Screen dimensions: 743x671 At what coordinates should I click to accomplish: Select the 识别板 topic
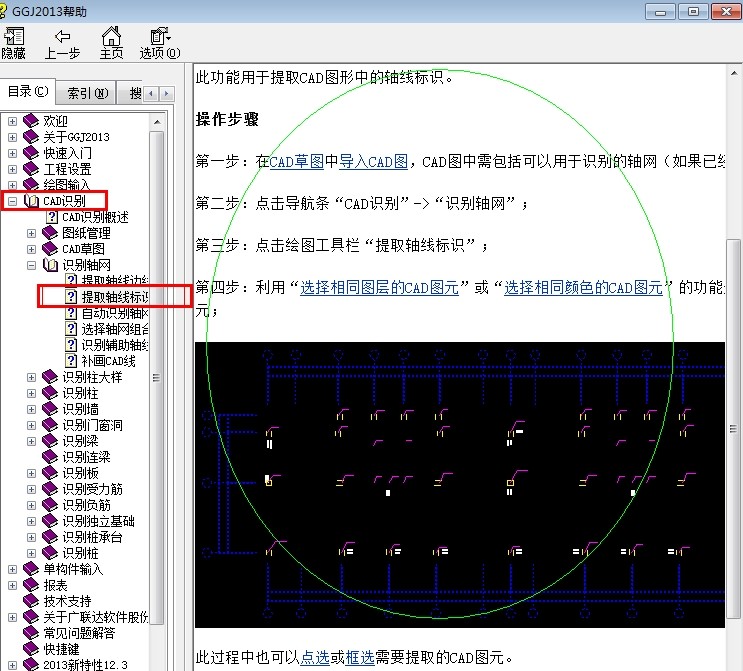click(x=81, y=473)
